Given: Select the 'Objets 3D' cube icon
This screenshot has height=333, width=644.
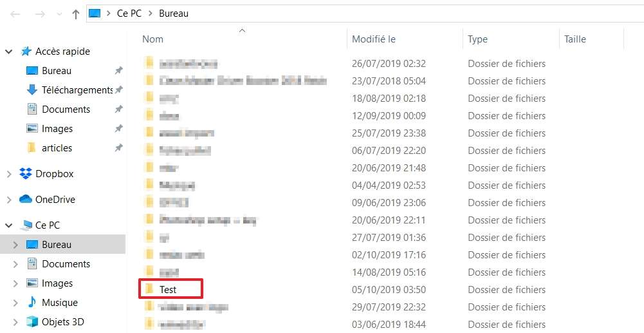Looking at the screenshot, I should (32, 321).
